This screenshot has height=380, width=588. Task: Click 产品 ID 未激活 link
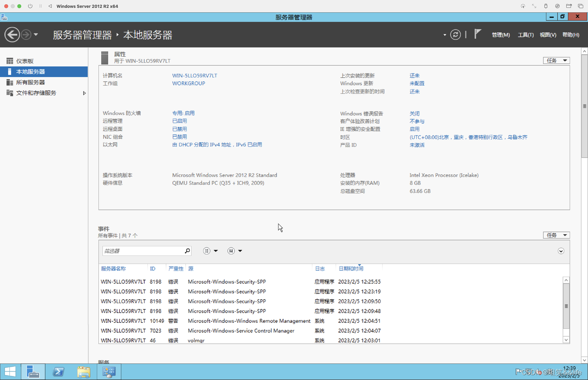click(x=417, y=145)
